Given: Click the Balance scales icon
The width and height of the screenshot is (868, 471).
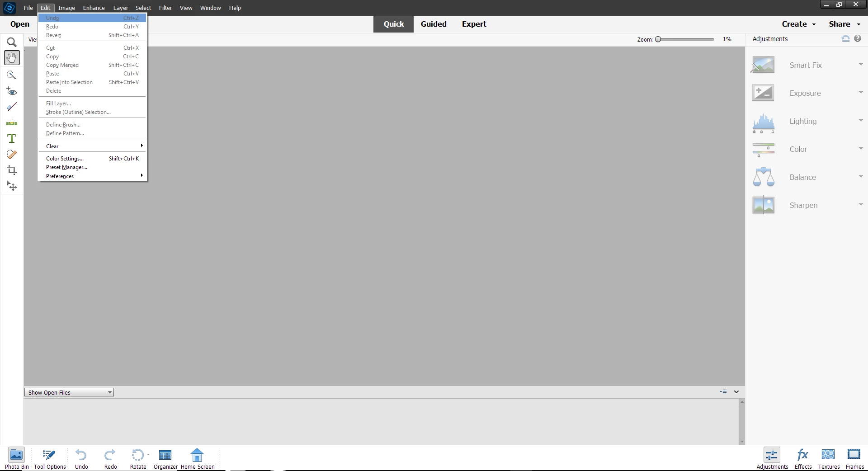Looking at the screenshot, I should point(763,177).
